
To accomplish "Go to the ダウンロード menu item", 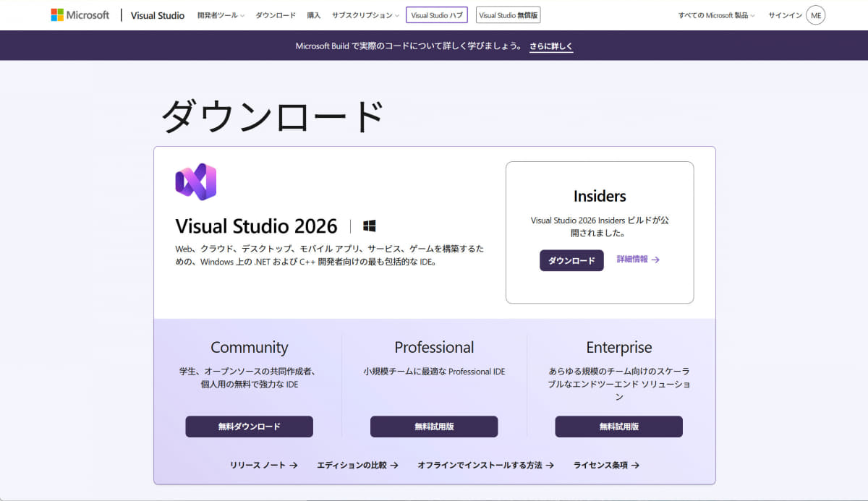I will coord(276,15).
